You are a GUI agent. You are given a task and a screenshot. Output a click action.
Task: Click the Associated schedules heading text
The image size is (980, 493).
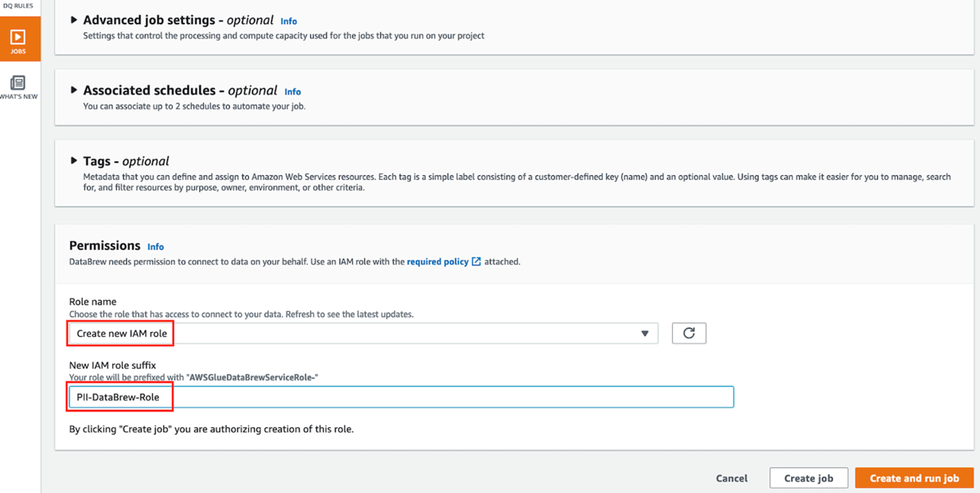pyautogui.click(x=180, y=90)
